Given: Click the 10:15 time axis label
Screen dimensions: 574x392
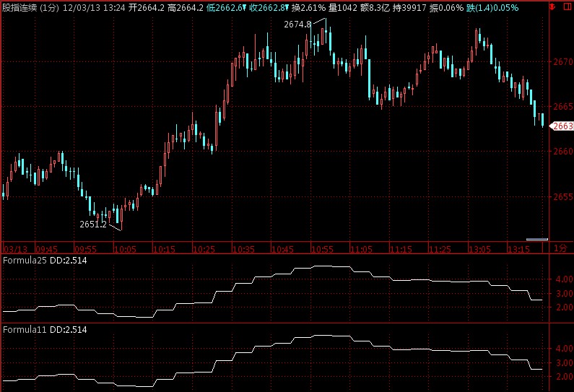Looking at the screenshot, I should (164, 249).
